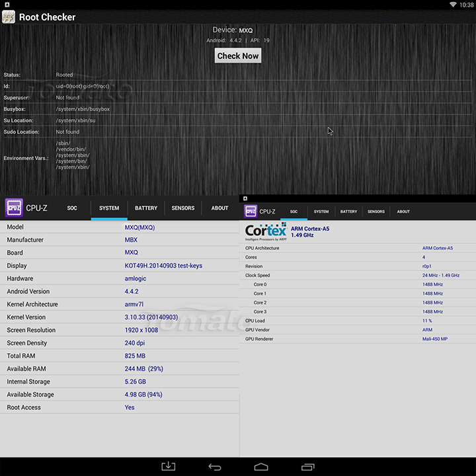Viewport: 476px width, 476px height.
Task: Click the Screen Resolution 1920 x 1008
Action: (141, 330)
